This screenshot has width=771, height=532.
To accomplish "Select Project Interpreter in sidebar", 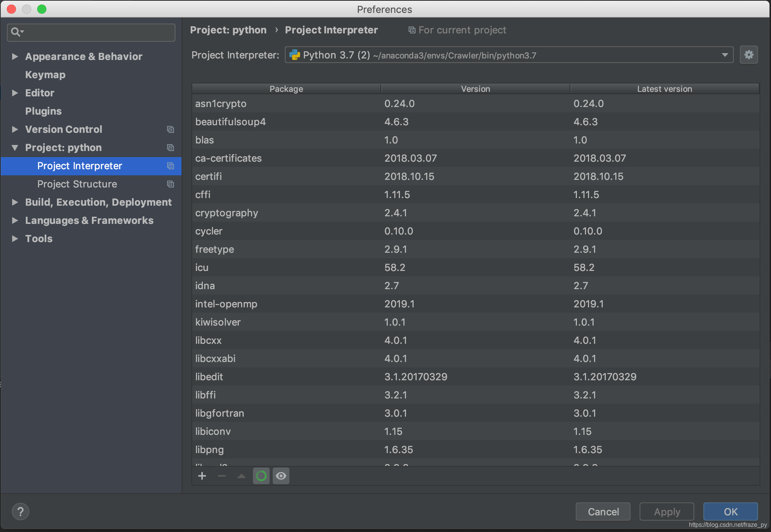I will (x=91, y=166).
